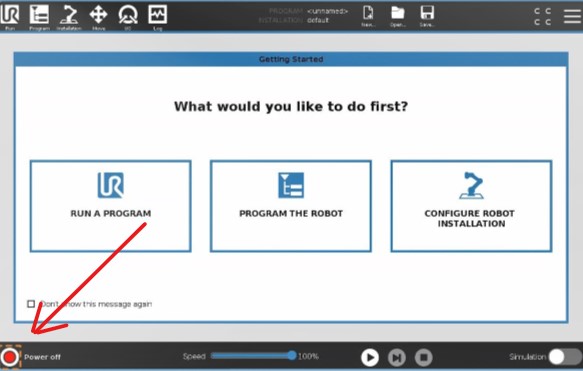Open the Log tab graph icon
This screenshot has height=371, width=583.
coord(158,17)
